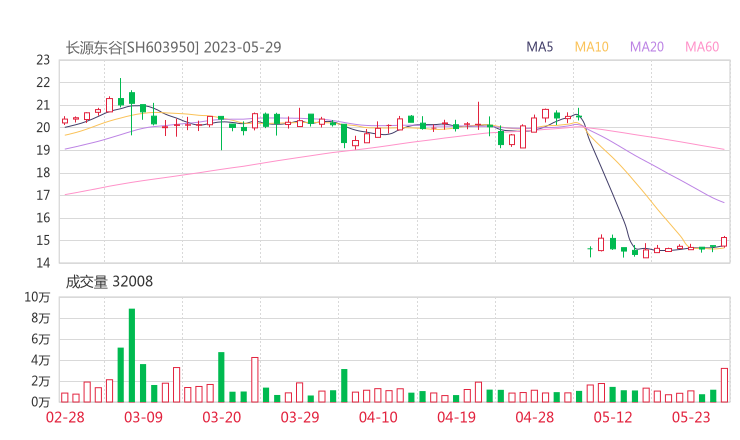
Task: Click the price axis value 16
Action: tap(43, 218)
